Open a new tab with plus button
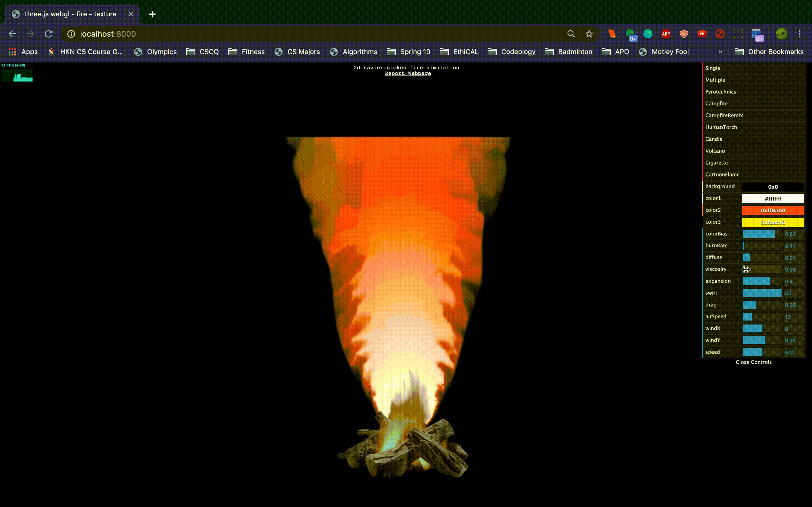Viewport: 812px width, 507px height. (x=152, y=14)
